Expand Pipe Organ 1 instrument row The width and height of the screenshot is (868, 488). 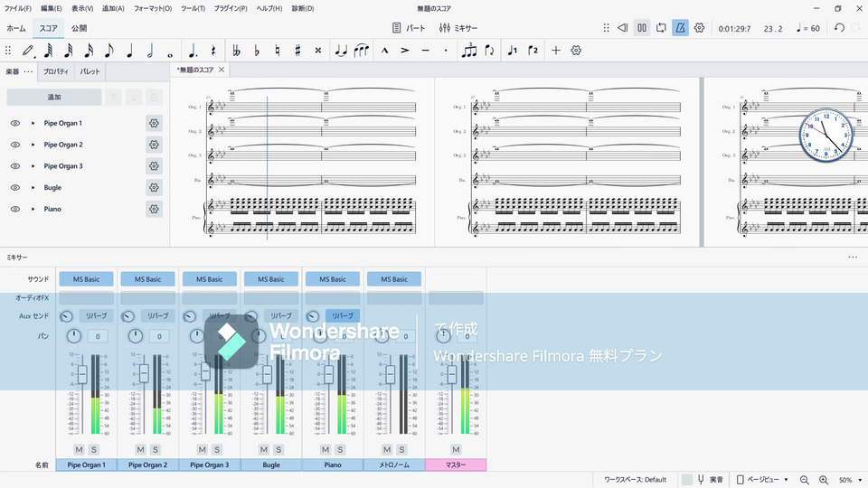click(x=33, y=124)
